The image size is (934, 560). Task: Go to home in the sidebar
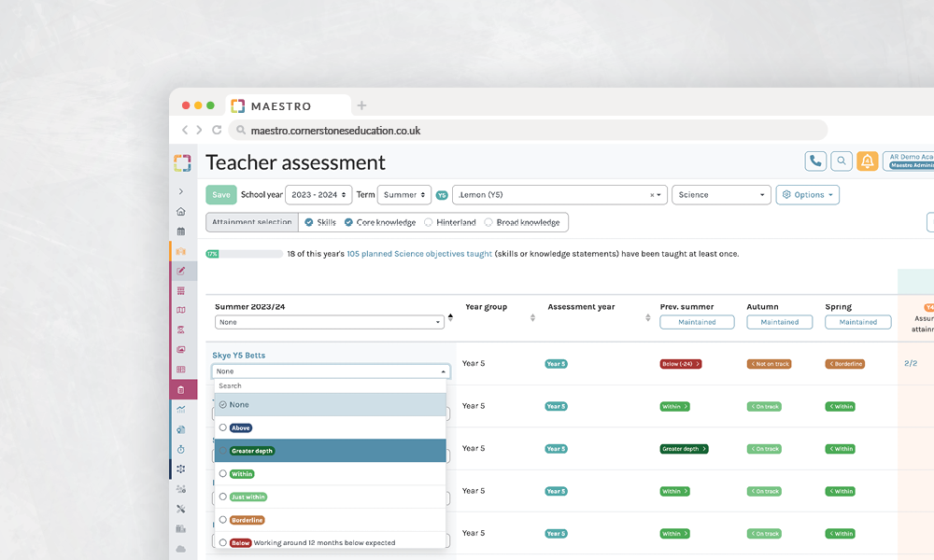[x=181, y=211]
